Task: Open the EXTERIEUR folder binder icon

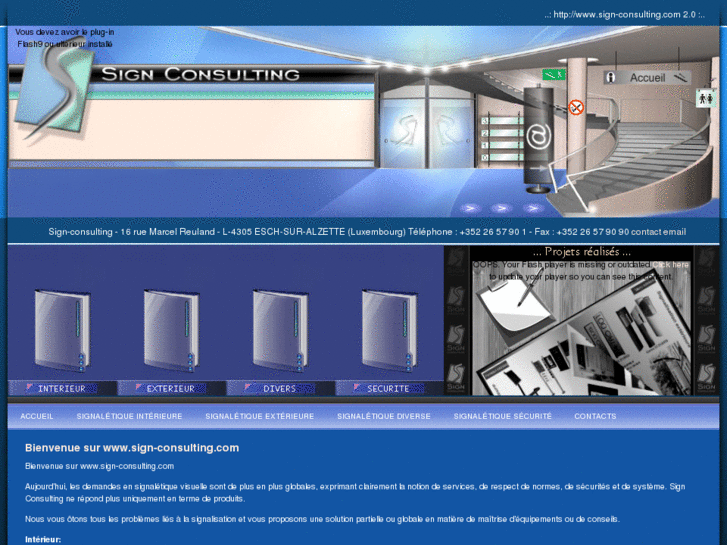Action: point(171,331)
